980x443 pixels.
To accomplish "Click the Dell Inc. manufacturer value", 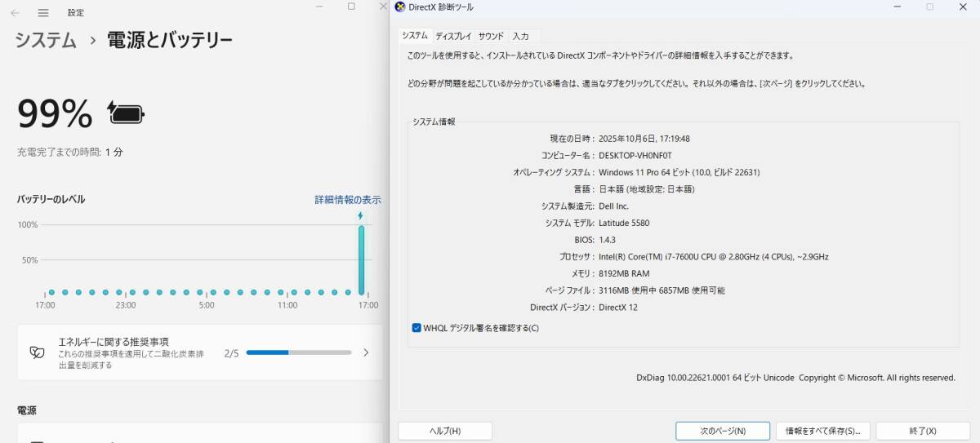I will (x=614, y=206).
